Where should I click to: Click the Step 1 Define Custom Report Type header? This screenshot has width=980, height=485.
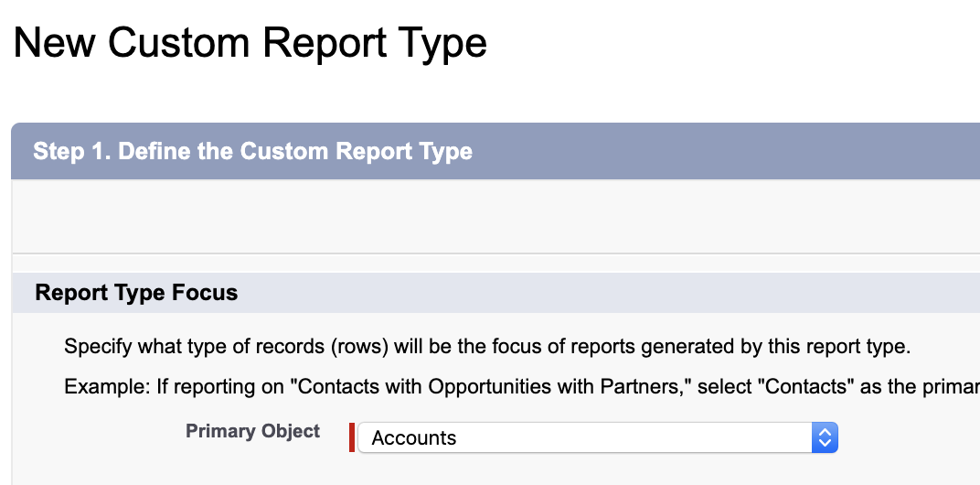[252, 151]
